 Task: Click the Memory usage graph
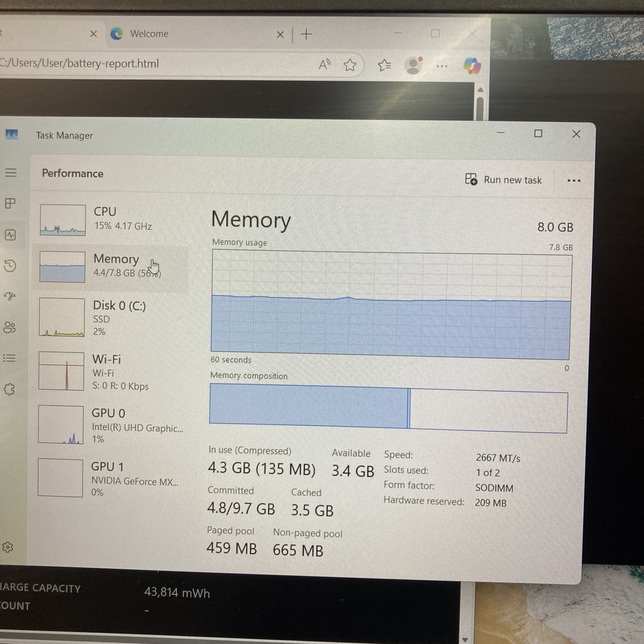click(x=391, y=305)
